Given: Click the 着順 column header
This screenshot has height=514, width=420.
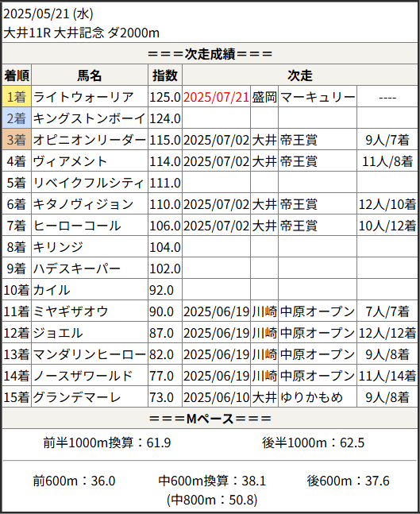Looking at the screenshot, I should [x=17, y=75].
